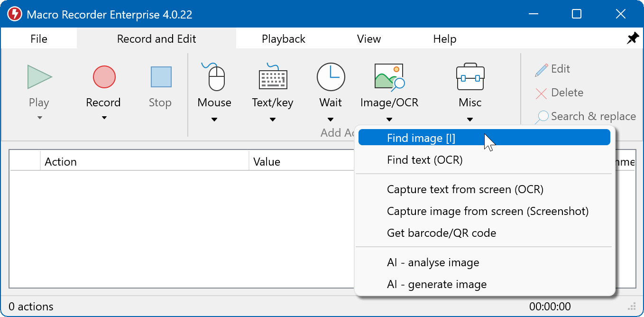
Task: Click the green Play triangle icon
Action: pos(39,77)
